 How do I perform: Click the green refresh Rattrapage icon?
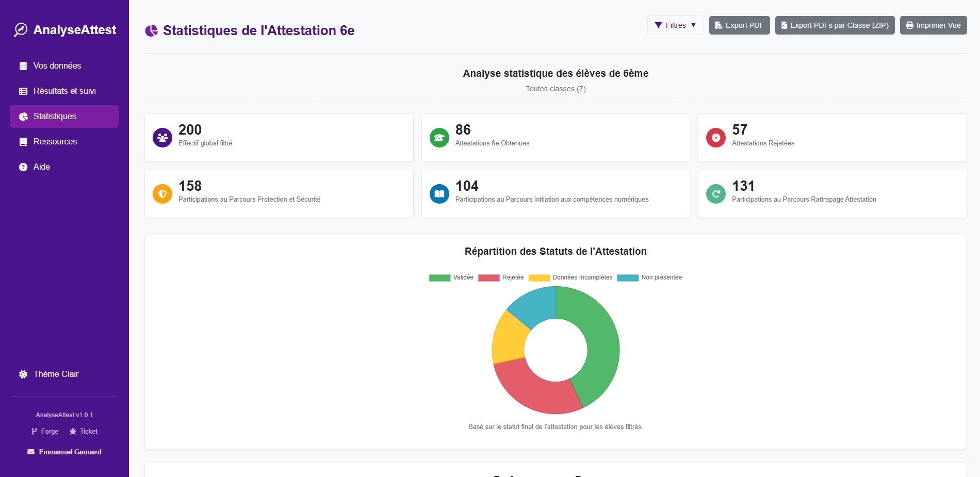coord(716,194)
